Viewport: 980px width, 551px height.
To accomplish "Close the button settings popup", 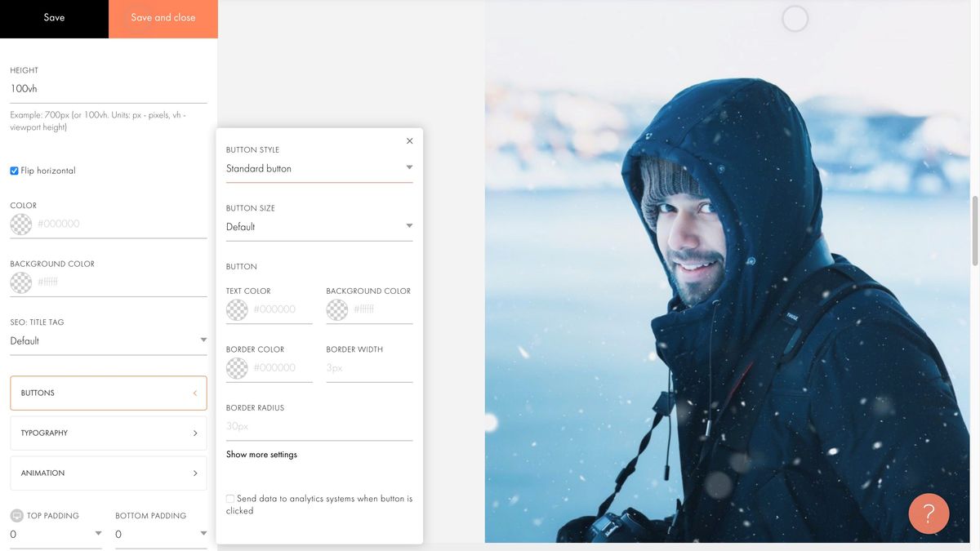I will point(409,140).
